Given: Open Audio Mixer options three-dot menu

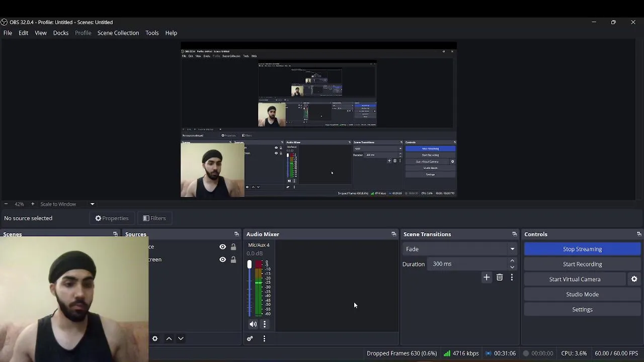Looking at the screenshot, I should pyautogui.click(x=264, y=339).
